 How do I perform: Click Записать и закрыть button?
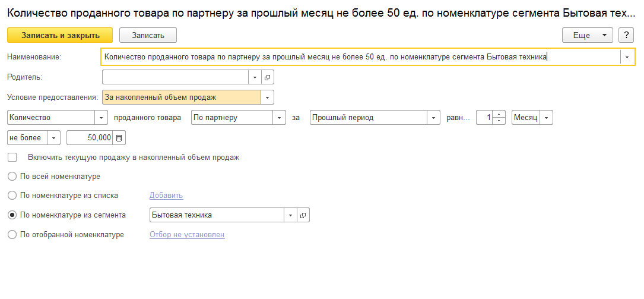click(61, 36)
